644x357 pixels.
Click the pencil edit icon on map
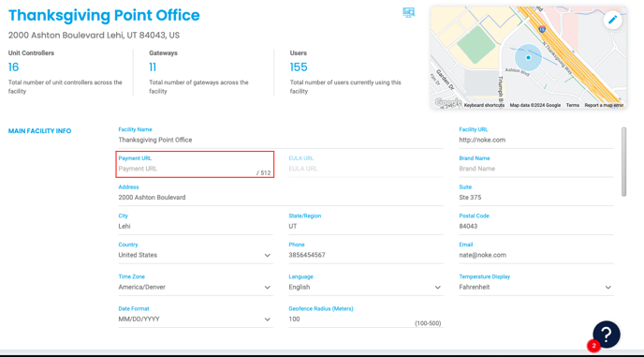click(612, 20)
